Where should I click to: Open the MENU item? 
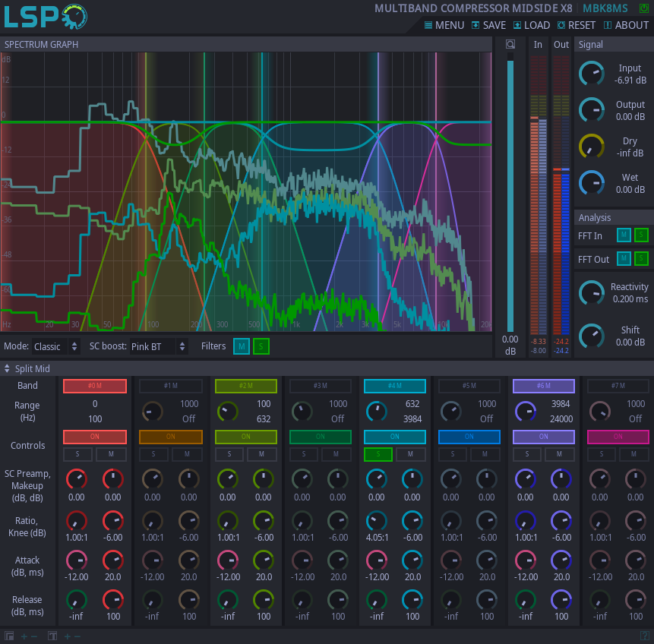444,26
